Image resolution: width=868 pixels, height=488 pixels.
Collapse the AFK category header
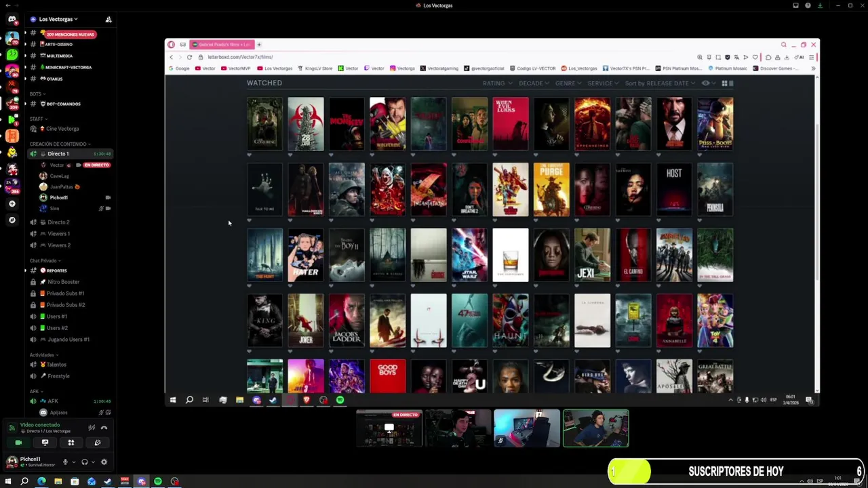pyautogui.click(x=35, y=391)
